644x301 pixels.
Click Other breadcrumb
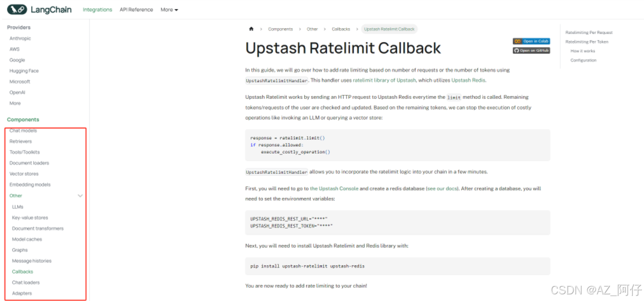tap(312, 29)
